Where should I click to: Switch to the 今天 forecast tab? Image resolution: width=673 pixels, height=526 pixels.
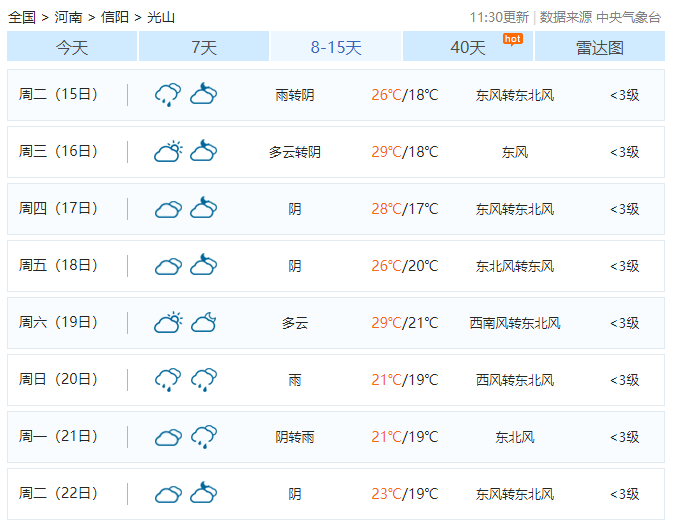click(x=72, y=47)
